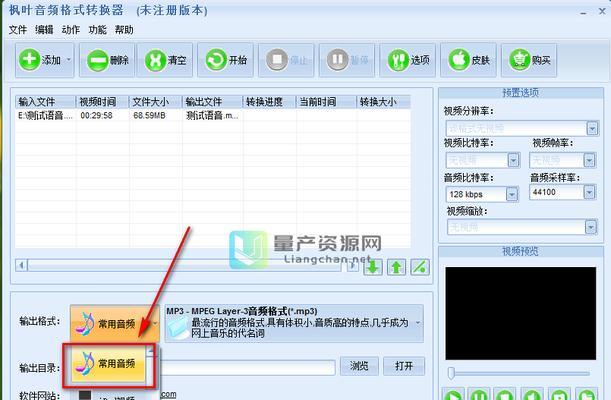Click the black video preview area
The image size is (611, 400).
pos(521,313)
